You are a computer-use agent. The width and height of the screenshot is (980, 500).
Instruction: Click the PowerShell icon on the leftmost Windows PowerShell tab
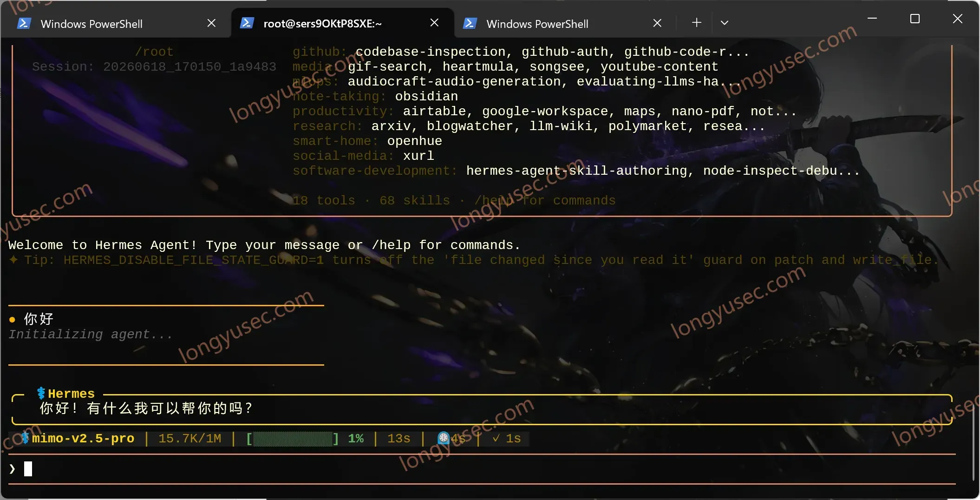[24, 23]
